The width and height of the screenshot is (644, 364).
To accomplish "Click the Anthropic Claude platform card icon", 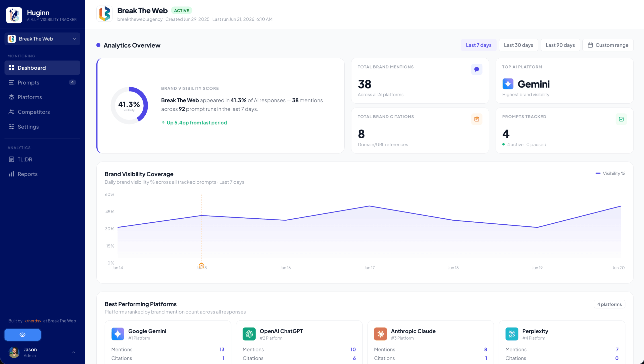I will [x=380, y=334].
